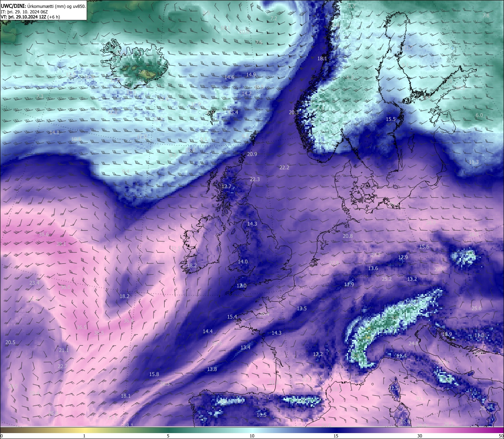Click the 12.2 value over southern France
The height and width of the screenshot is (439, 504).
pyautogui.click(x=318, y=354)
